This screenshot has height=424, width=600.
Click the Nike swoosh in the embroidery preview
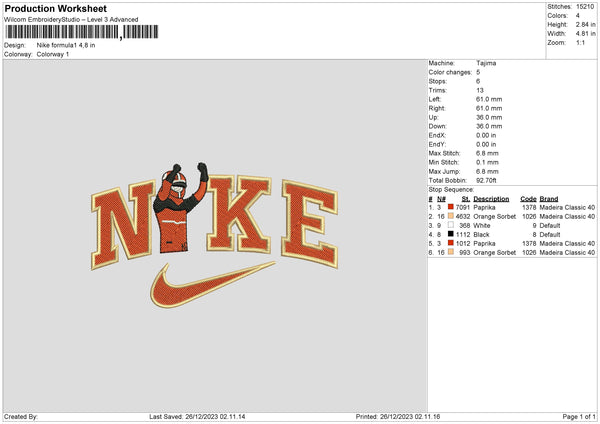212,285
